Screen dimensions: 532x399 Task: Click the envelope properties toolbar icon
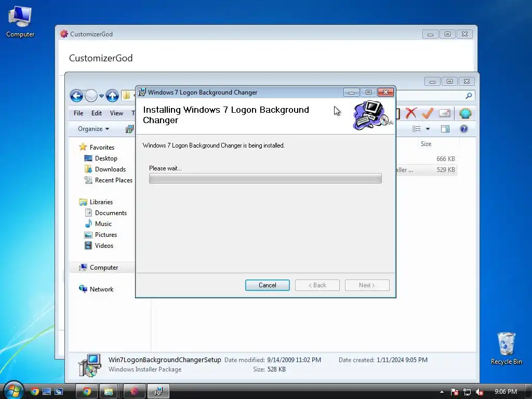pyautogui.click(x=444, y=113)
